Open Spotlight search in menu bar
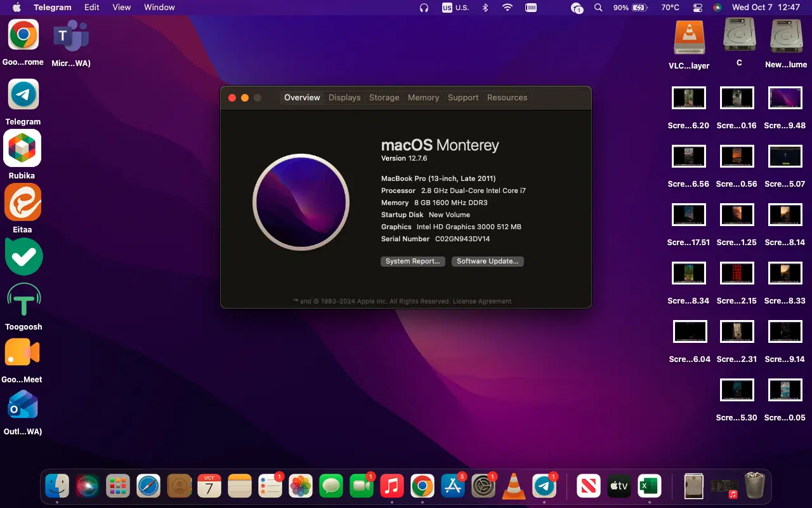The width and height of the screenshot is (812, 508). [x=598, y=8]
